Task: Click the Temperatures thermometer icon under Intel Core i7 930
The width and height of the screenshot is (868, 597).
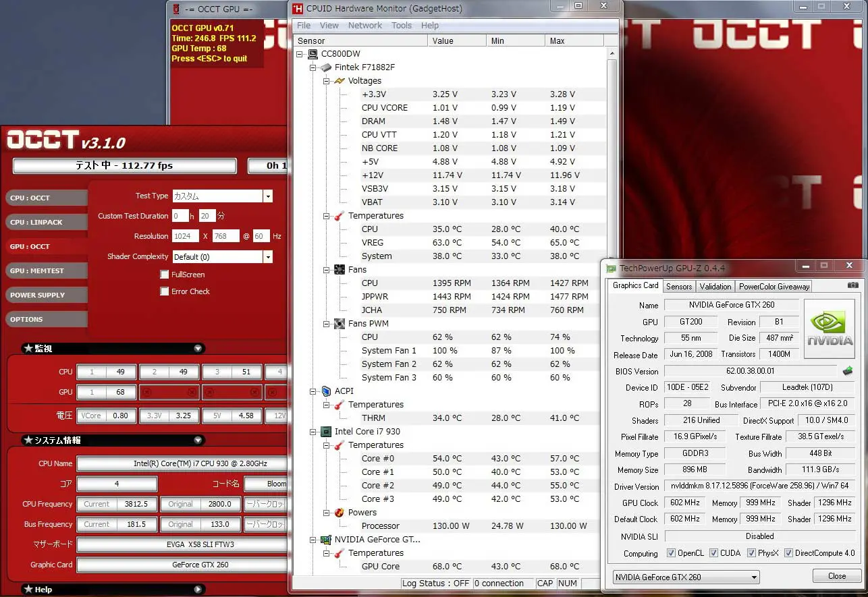Action: pos(340,445)
